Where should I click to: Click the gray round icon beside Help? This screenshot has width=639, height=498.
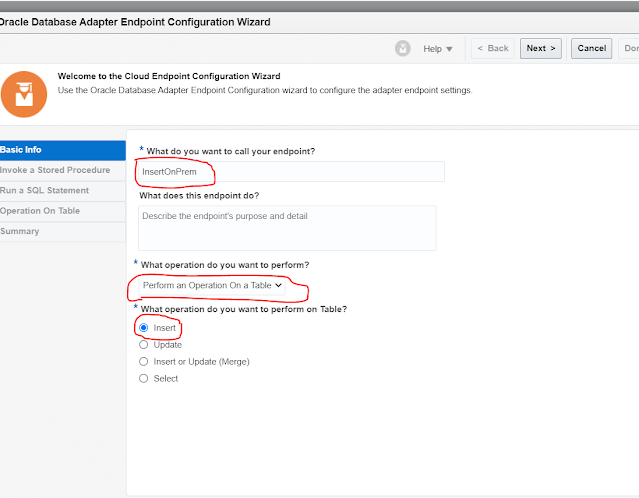click(402, 48)
